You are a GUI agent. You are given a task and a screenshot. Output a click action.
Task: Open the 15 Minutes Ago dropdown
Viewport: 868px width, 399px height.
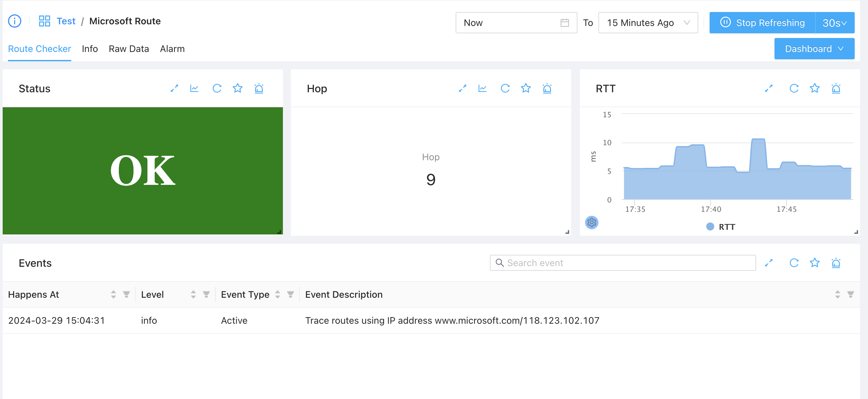pos(648,23)
